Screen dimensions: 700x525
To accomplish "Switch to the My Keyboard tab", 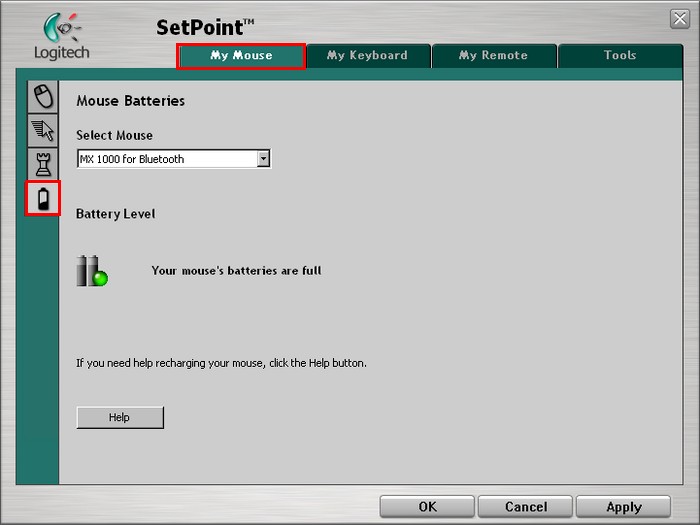I will click(368, 56).
